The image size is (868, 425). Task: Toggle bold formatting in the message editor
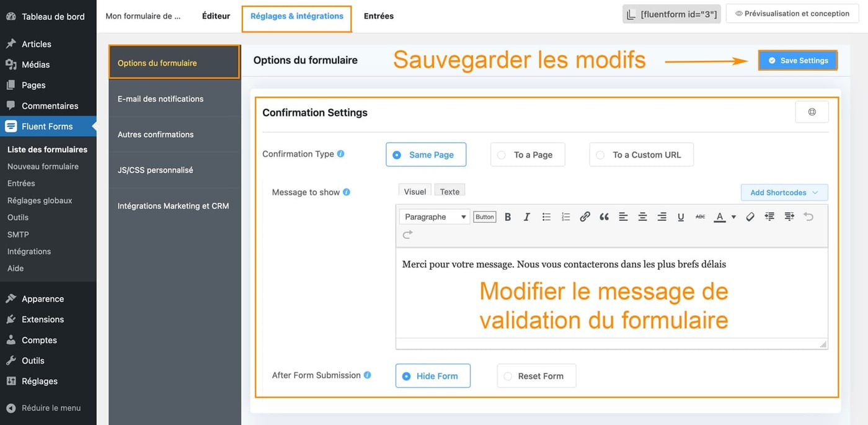[507, 217]
